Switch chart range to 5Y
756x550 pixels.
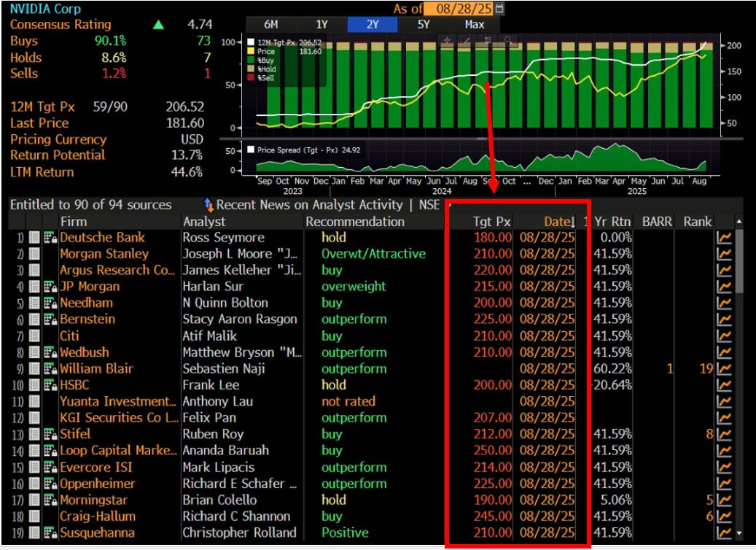coord(424,25)
